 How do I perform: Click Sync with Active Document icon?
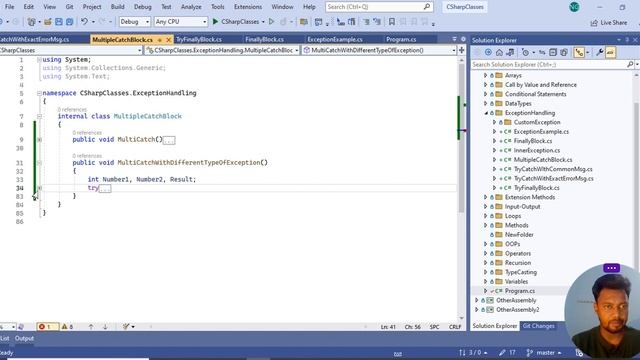[x=542, y=53]
